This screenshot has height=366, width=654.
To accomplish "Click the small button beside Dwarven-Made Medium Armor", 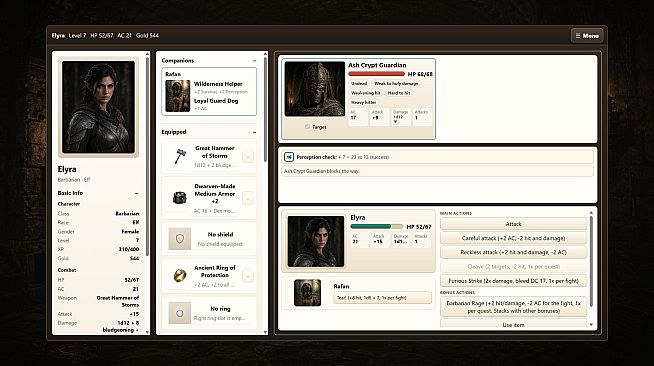I will (248, 198).
